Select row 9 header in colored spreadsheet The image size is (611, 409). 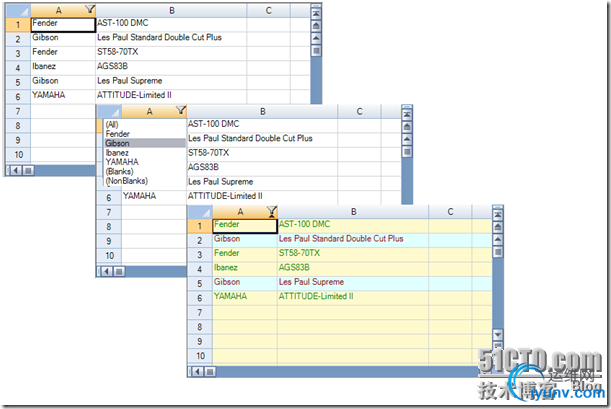coord(200,342)
